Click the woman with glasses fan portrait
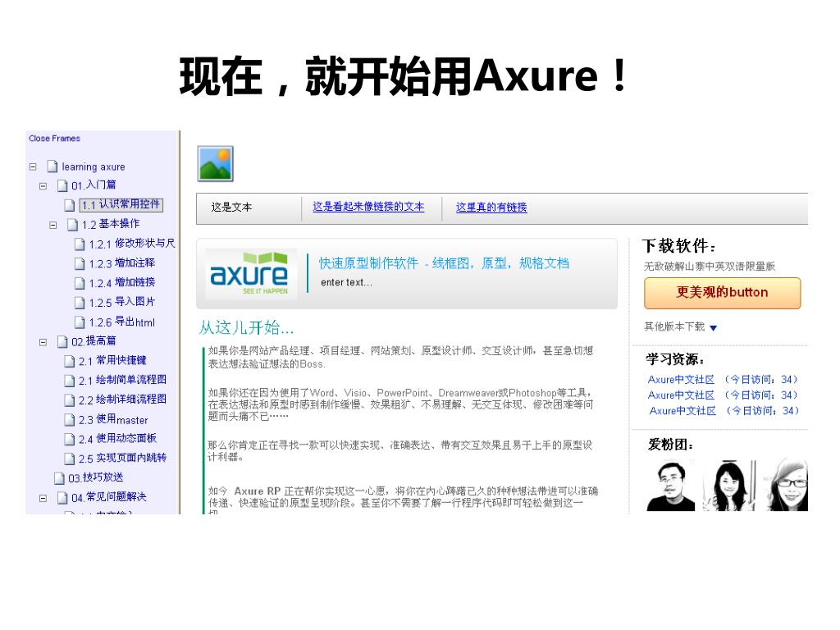Viewport: 840px width, 630px height. point(787,486)
